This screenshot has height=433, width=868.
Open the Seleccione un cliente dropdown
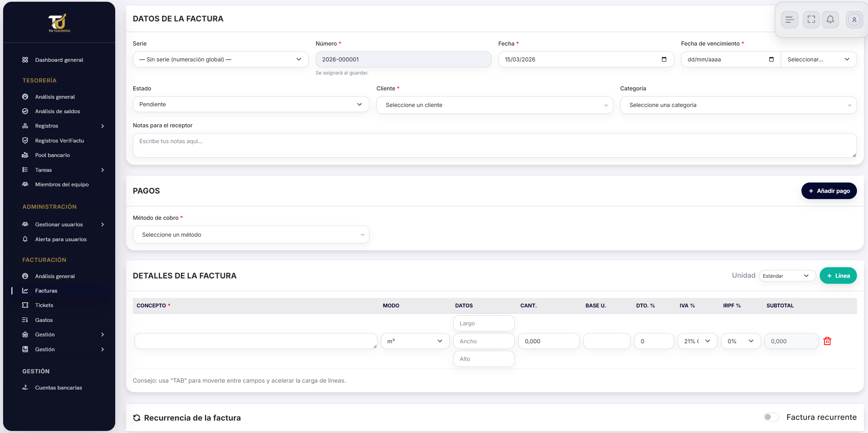(495, 105)
